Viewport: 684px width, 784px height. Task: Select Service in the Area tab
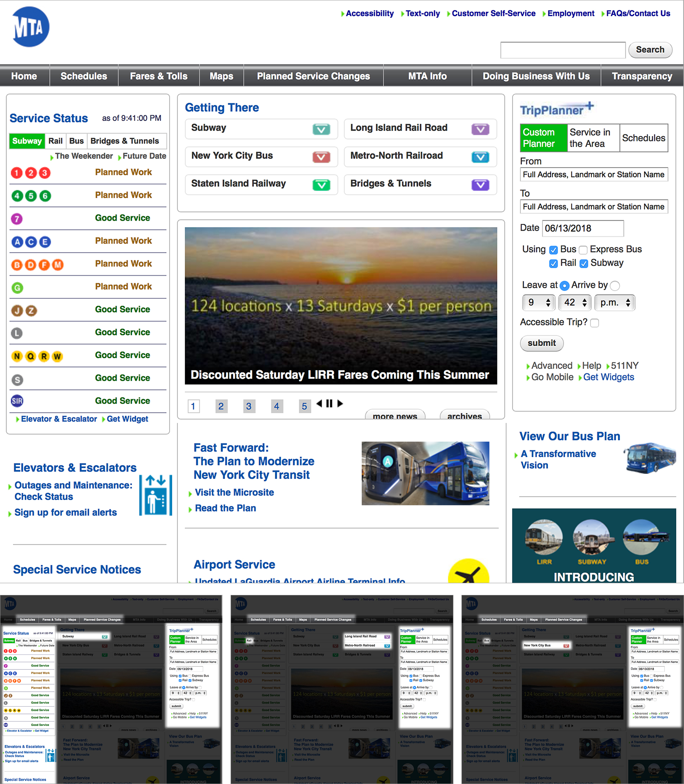tap(593, 138)
